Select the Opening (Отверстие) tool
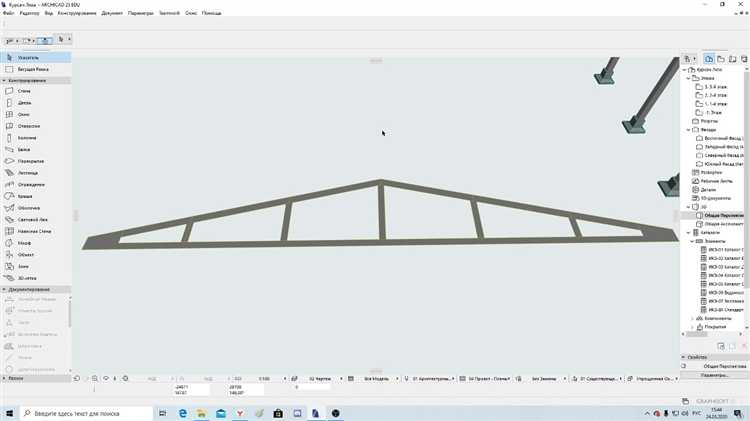750x421 pixels. pyautogui.click(x=36, y=126)
